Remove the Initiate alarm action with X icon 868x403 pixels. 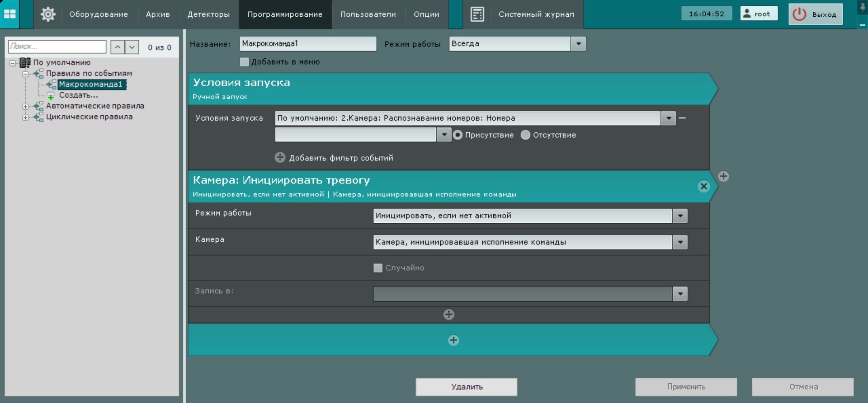coord(703,186)
